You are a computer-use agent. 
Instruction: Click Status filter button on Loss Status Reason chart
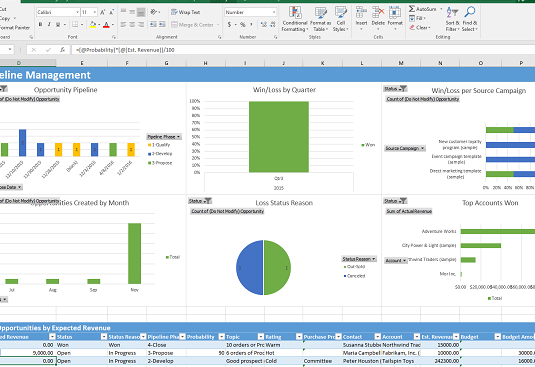(200, 201)
